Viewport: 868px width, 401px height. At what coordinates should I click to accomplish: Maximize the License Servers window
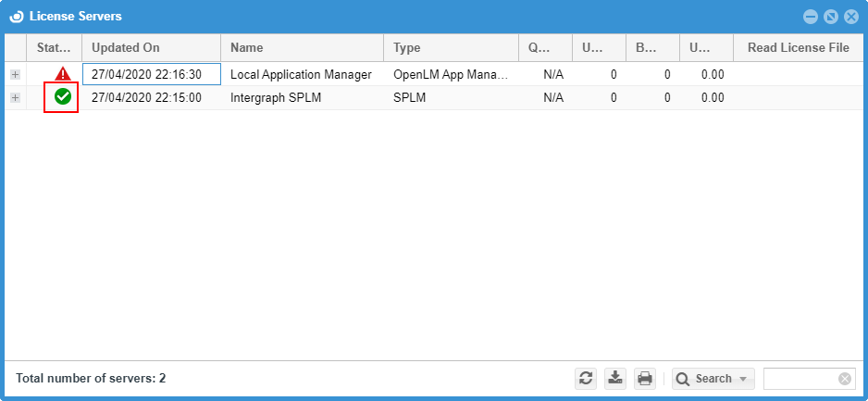(x=830, y=17)
